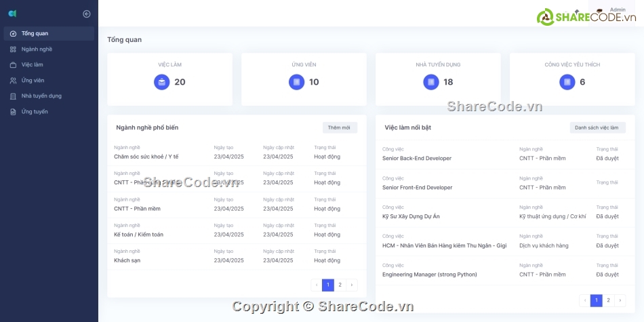Click Hoạt động status of Khách sạn
This screenshot has width=644, height=322.
click(327, 260)
